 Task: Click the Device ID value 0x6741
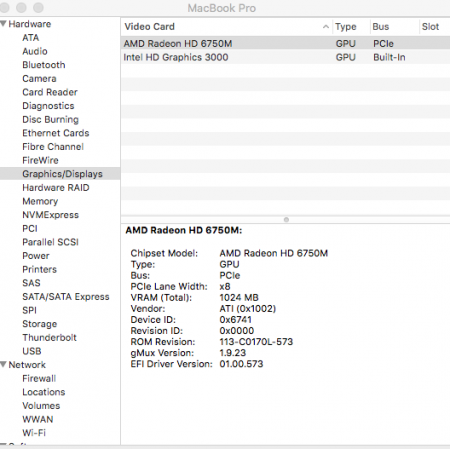235,320
